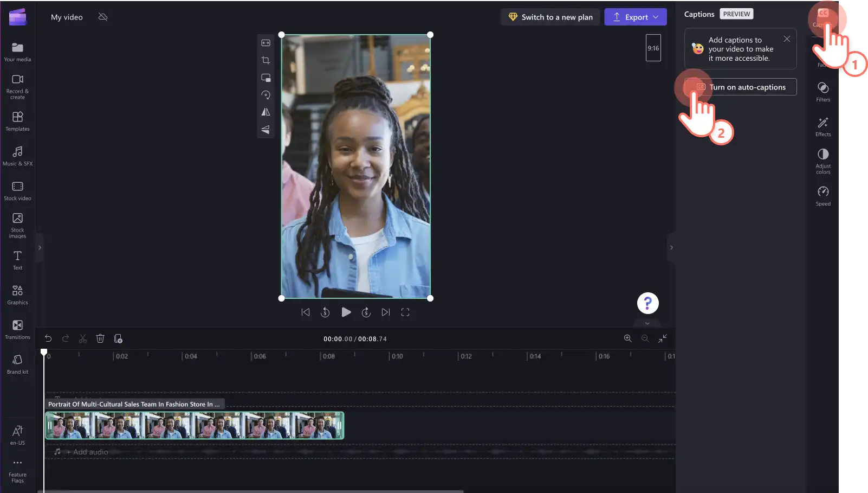Duplicate the selected clip
This screenshot has height=493, width=868.
coord(118,338)
